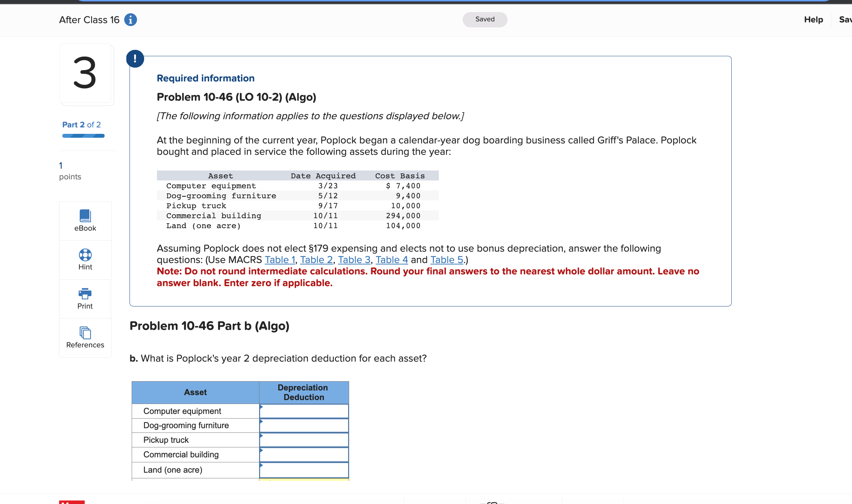Screen dimensions: 852x504
Task: Open the eBook icon in the sidebar
Action: 85,216
